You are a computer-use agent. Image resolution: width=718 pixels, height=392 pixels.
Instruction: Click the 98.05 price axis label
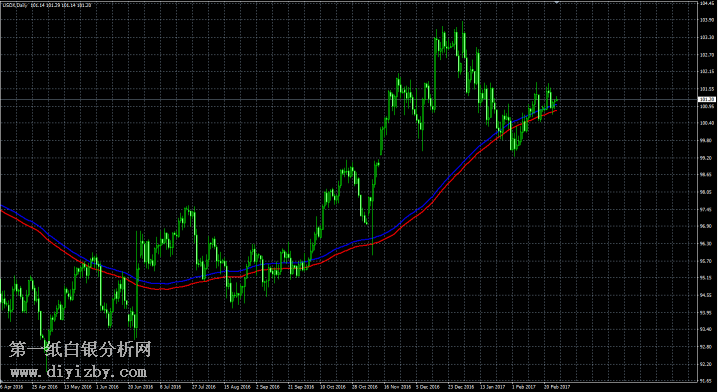pyautogui.click(x=707, y=192)
